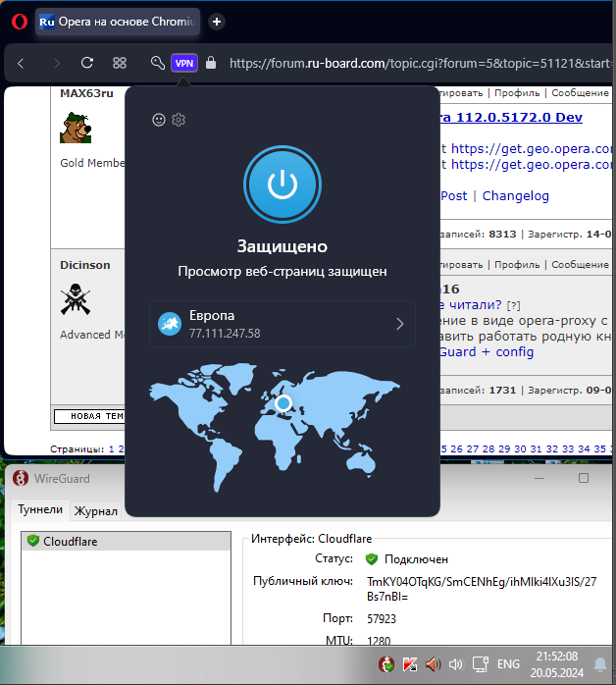Click the smiley feedback icon in VPN popup
Screen dimensions: 616x685
pos(159,120)
